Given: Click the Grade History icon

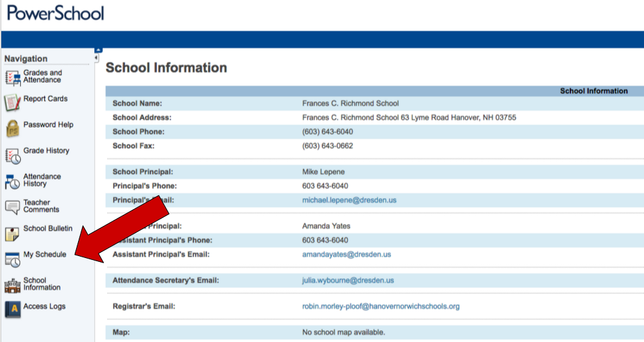Looking at the screenshot, I should tap(13, 156).
